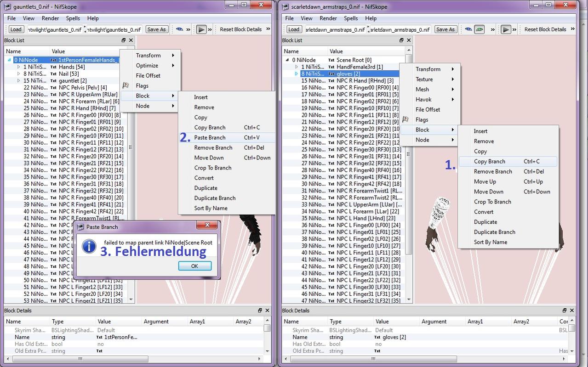The image size is (588, 367).
Task: Float the Block Details panel in armstraps window
Action: (565, 311)
